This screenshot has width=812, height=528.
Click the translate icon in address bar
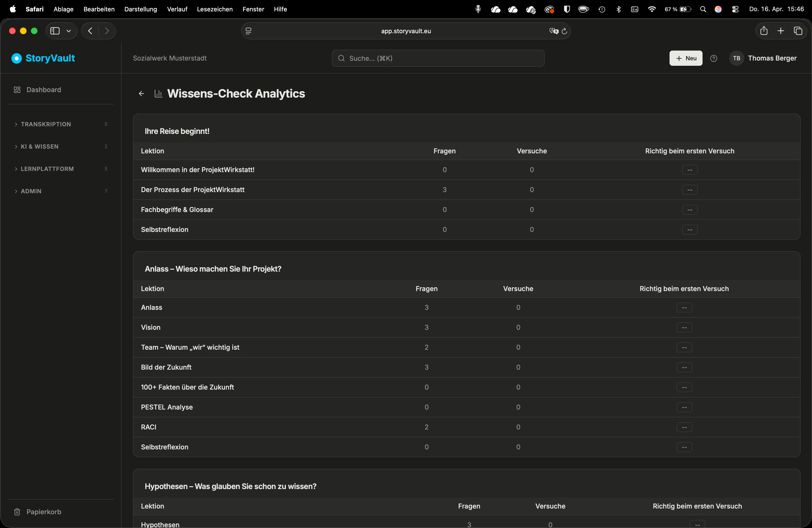(x=554, y=31)
